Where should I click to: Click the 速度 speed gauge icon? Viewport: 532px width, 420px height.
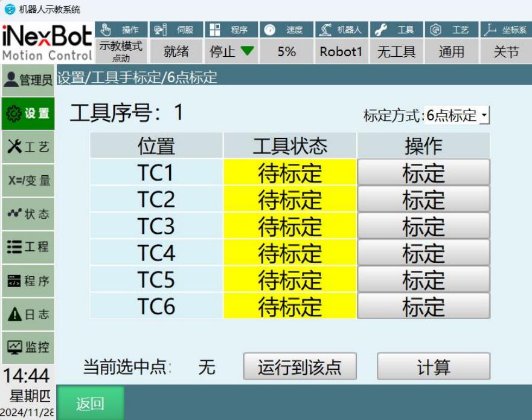[x=270, y=30]
